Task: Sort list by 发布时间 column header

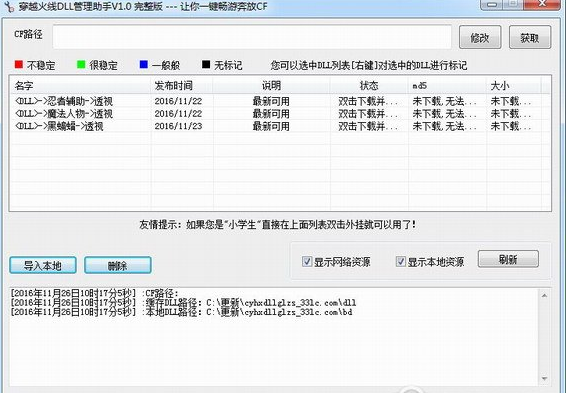Action: [x=182, y=85]
